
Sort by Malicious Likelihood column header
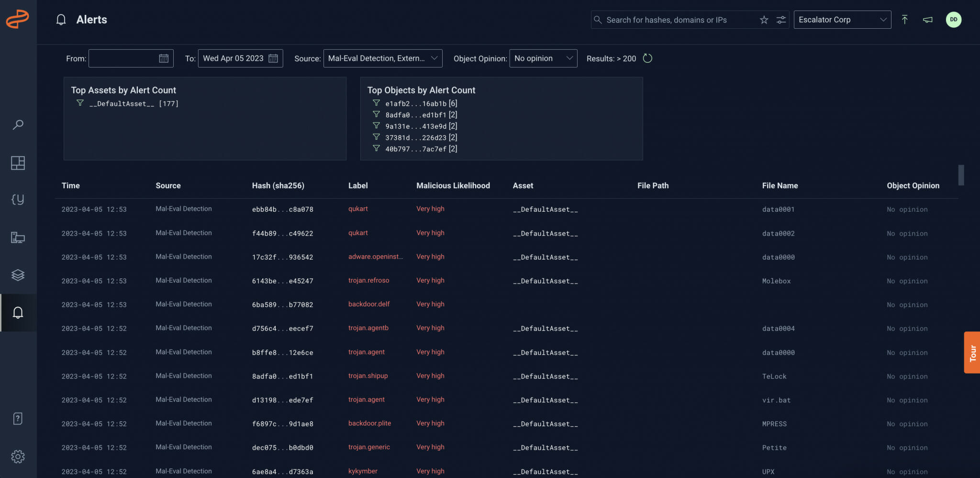click(x=453, y=185)
